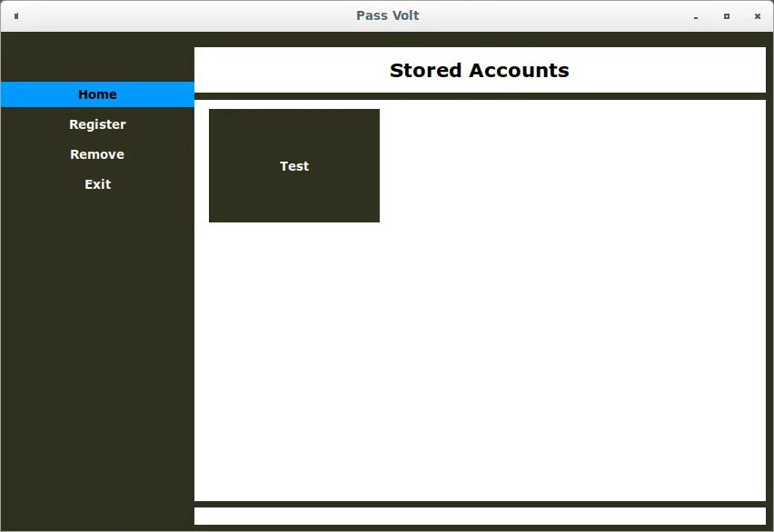Minimize the Pass Volt window
774x532 pixels.
[695, 16]
